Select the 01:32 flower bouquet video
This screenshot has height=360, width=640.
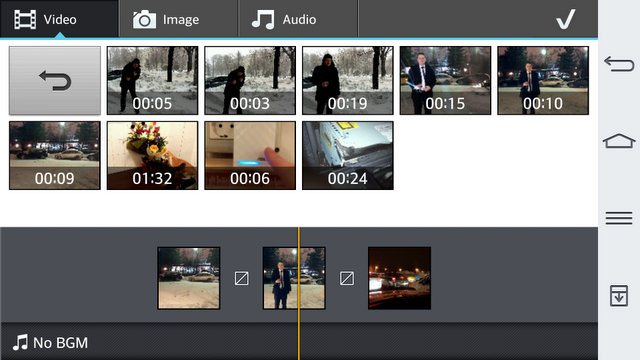tap(152, 155)
